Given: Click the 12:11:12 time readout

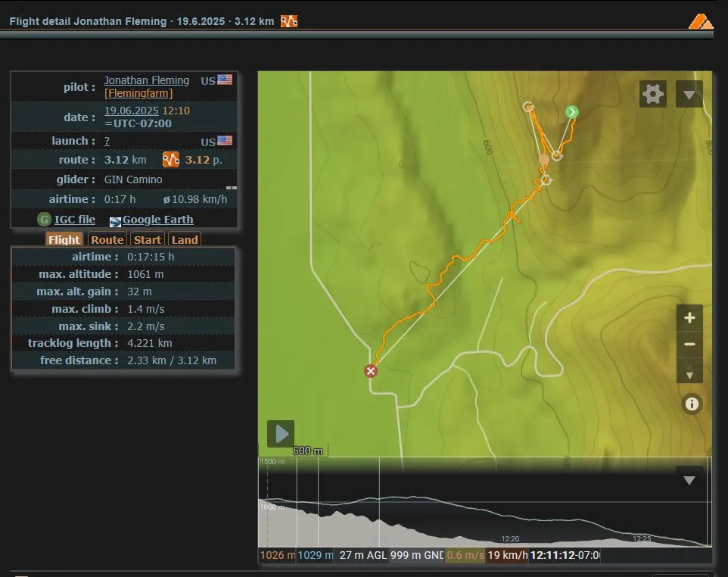Looking at the screenshot, I should (x=565, y=555).
